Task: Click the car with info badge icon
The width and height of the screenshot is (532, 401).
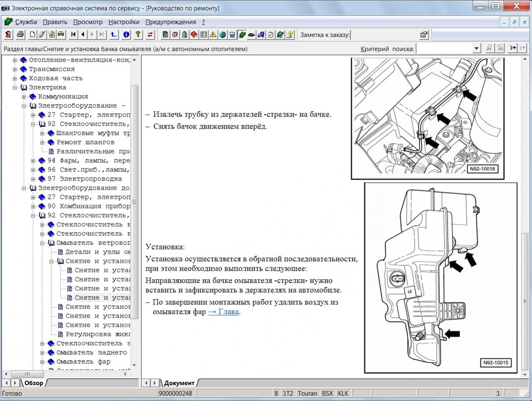Action: [x=261, y=35]
